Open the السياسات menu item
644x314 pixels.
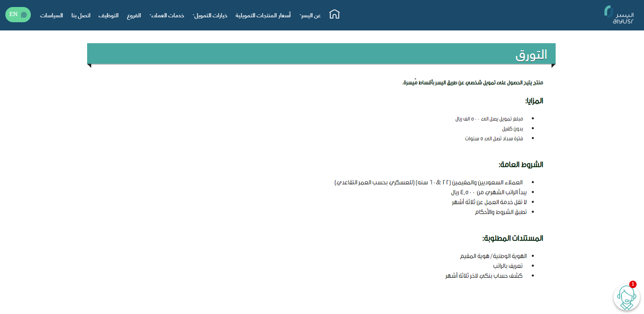coord(51,16)
